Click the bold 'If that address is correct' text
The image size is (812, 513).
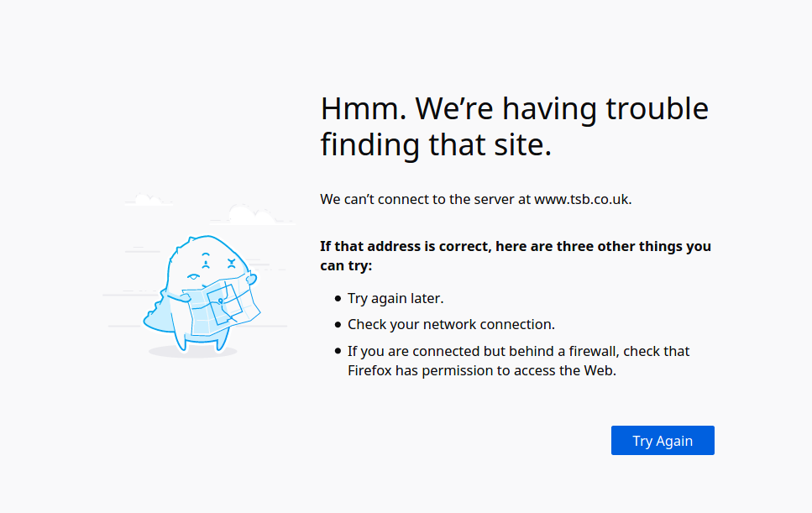point(516,256)
